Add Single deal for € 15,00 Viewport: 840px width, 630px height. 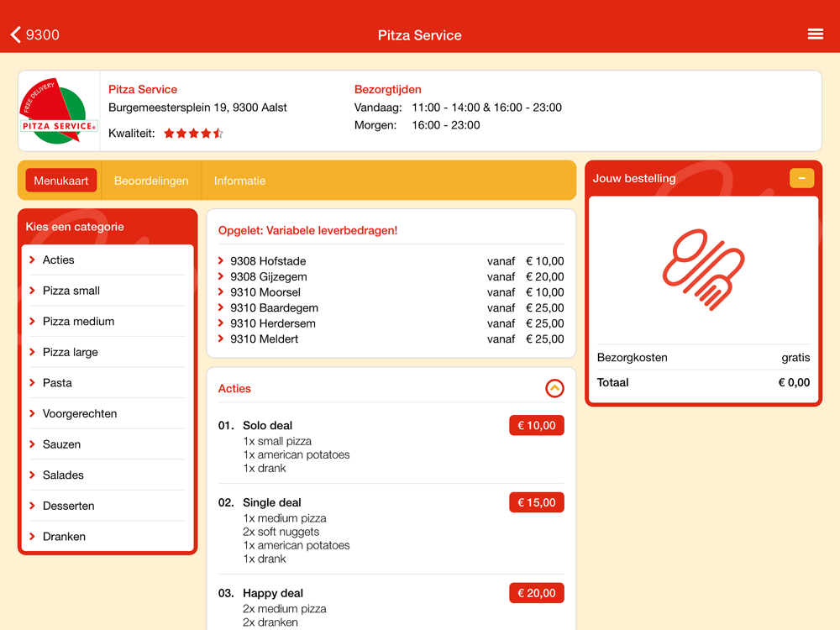pyautogui.click(x=536, y=502)
